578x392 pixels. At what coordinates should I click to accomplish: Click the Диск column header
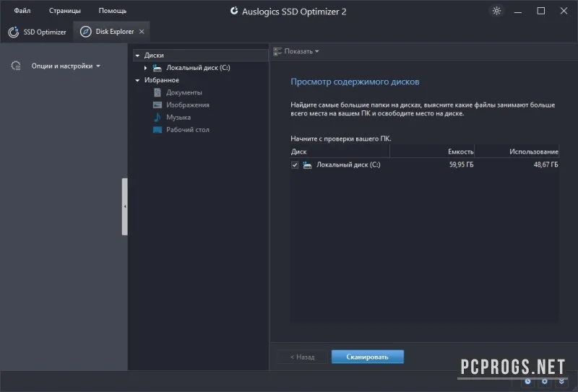pyautogui.click(x=340, y=152)
